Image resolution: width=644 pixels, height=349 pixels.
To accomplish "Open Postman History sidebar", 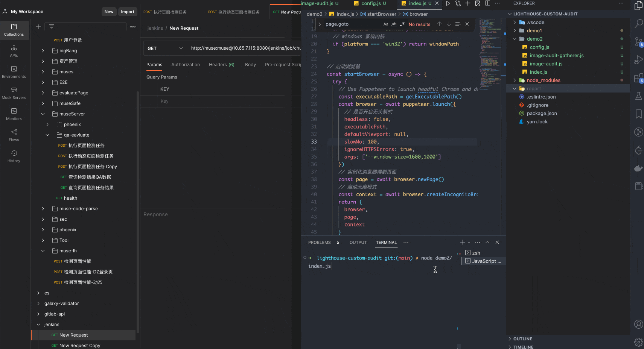I will click(x=14, y=156).
